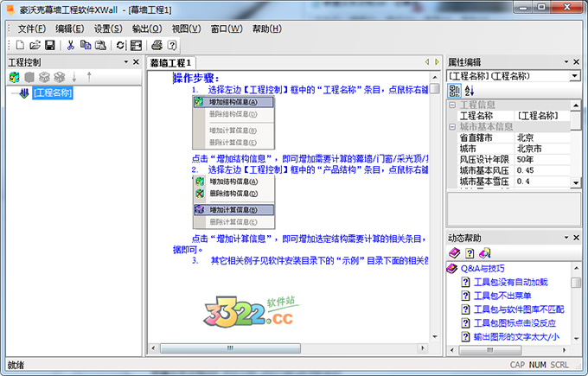Open the 编辑(E) menu
The height and width of the screenshot is (376, 588).
tap(70, 29)
